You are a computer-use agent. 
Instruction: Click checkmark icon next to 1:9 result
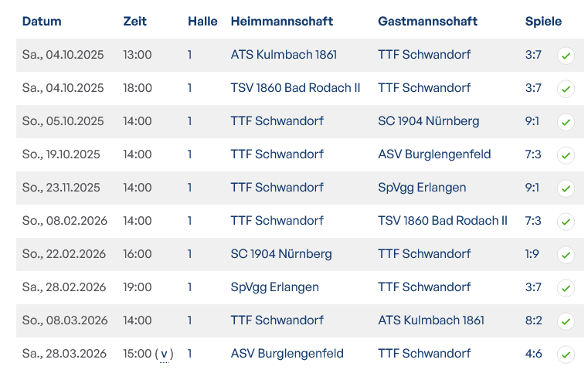[566, 255]
